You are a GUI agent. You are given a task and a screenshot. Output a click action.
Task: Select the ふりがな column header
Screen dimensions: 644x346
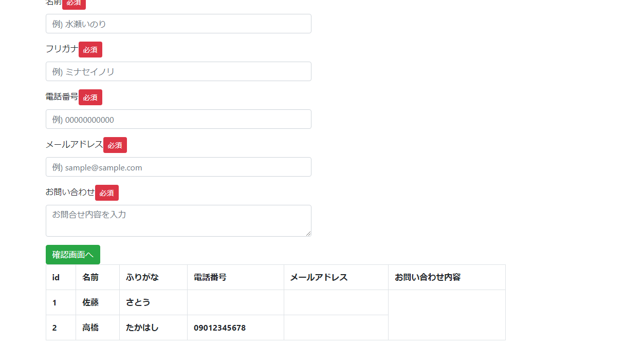click(x=142, y=277)
